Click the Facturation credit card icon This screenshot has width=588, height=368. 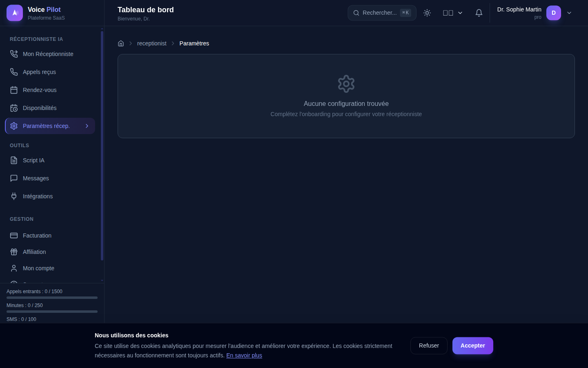(x=14, y=236)
